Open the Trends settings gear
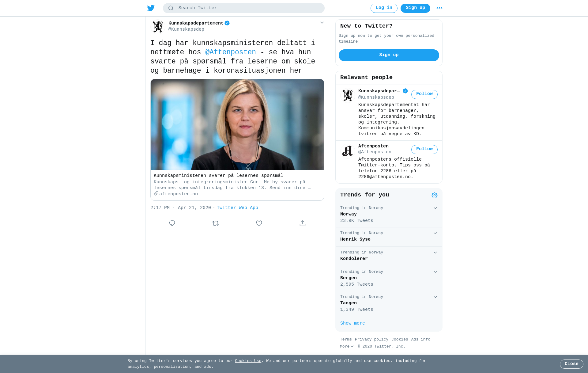Image resolution: width=588 pixels, height=373 pixels. pyautogui.click(x=435, y=195)
